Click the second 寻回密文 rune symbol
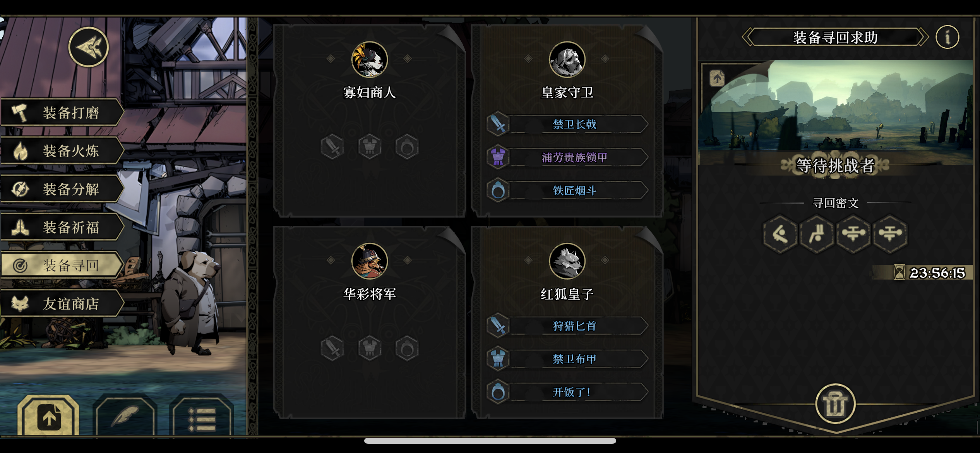The height and width of the screenshot is (453, 980). pyautogui.click(x=817, y=234)
